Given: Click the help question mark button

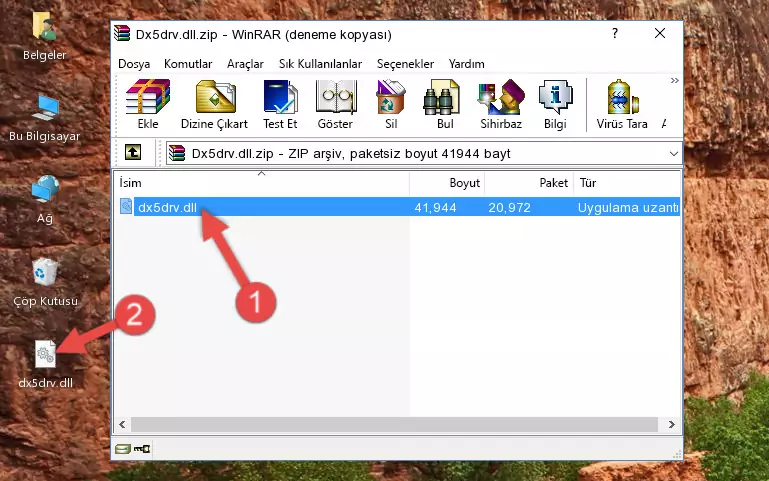Looking at the screenshot, I should (615, 33).
